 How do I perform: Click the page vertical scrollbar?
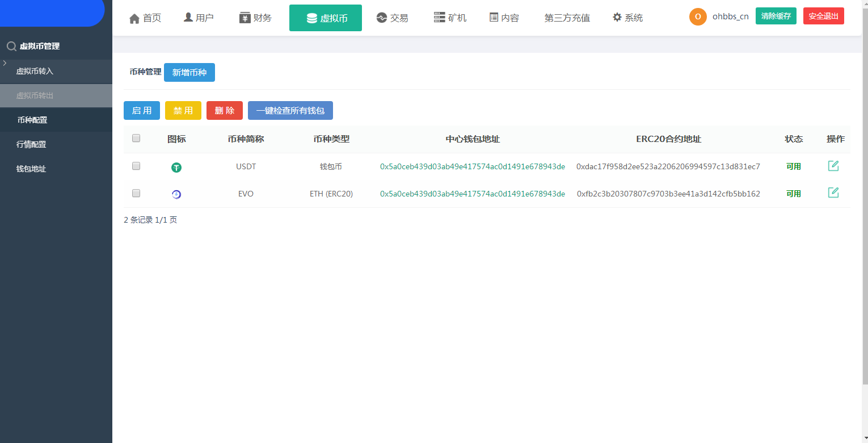point(865,199)
